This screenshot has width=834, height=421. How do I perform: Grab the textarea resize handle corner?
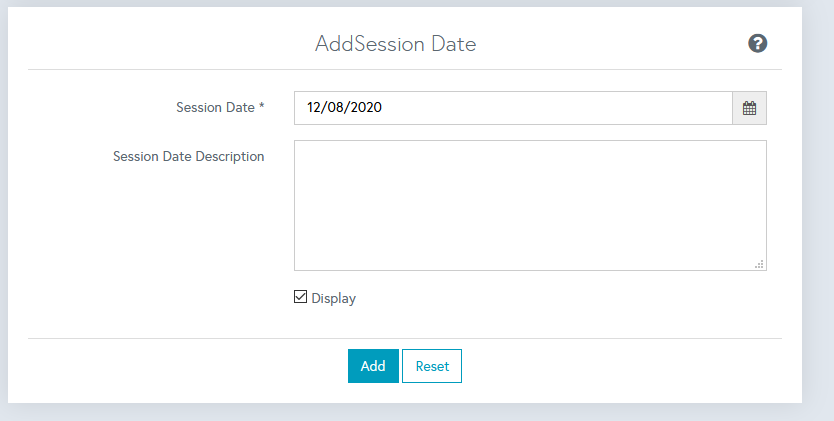[760, 264]
